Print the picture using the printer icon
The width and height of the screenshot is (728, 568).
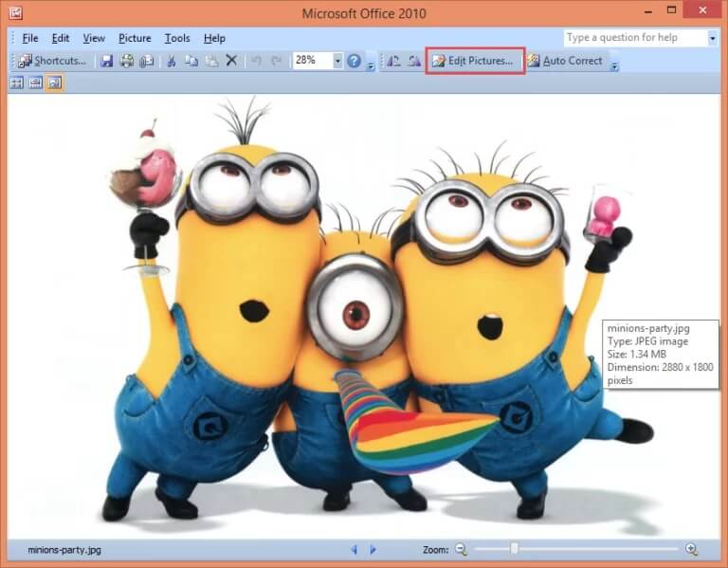(127, 61)
